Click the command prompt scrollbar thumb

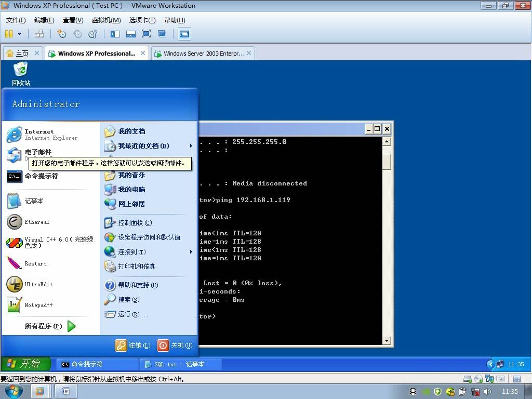[387, 162]
